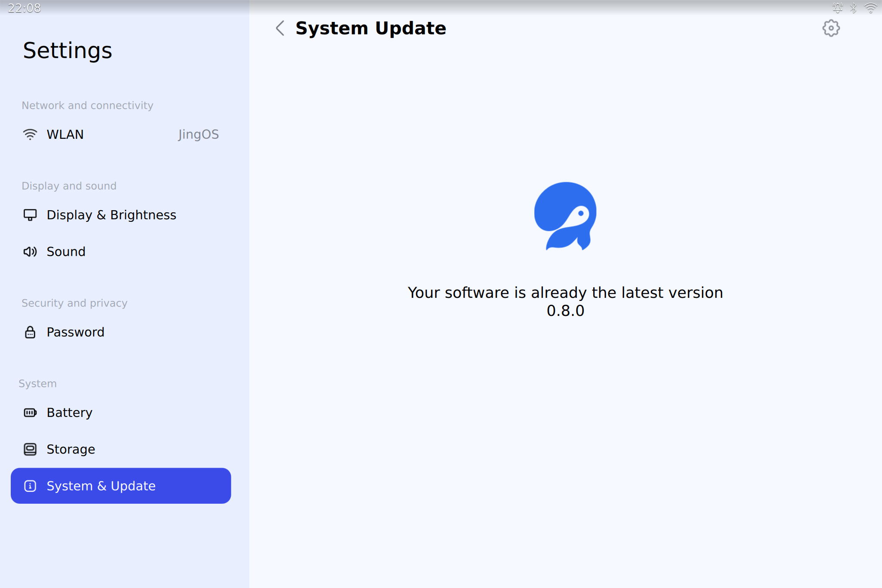Screen dimensions: 882x588
Task: Open Password settings
Action: point(76,332)
